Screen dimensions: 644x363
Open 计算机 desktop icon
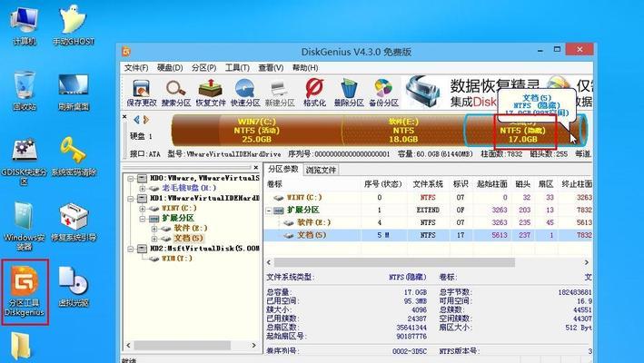(x=25, y=25)
